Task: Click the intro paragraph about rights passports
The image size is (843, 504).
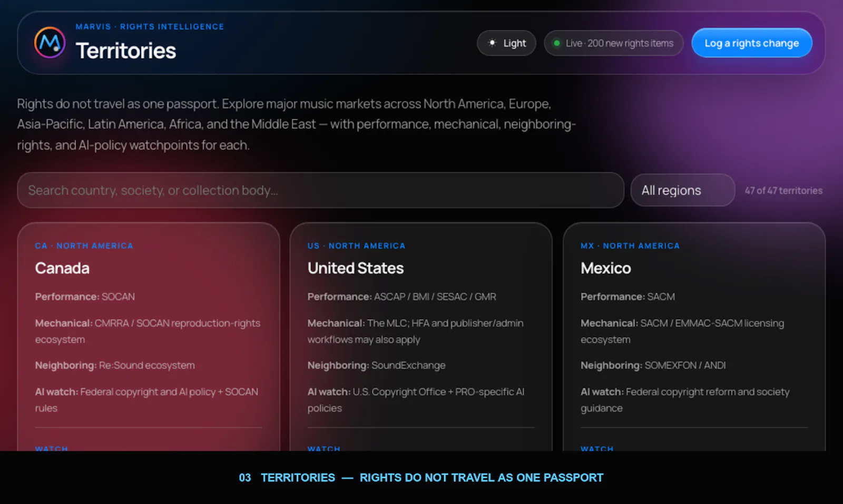Action: [x=297, y=124]
